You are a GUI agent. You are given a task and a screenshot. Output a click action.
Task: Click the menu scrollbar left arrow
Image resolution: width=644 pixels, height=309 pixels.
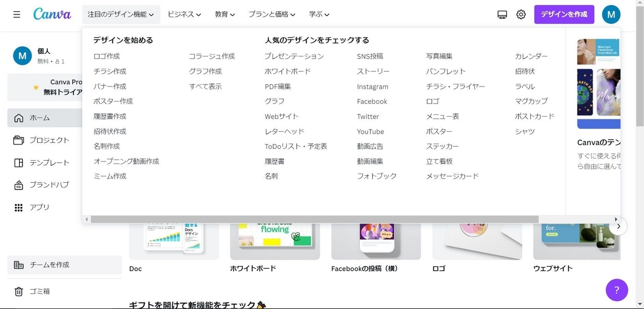click(86, 219)
